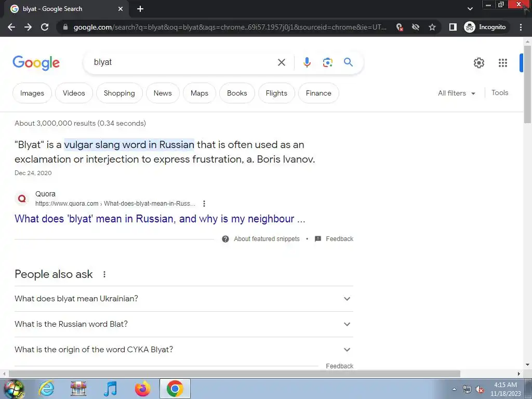Open the Windows Start button
Screen dimensions: 532x399
tap(14, 389)
